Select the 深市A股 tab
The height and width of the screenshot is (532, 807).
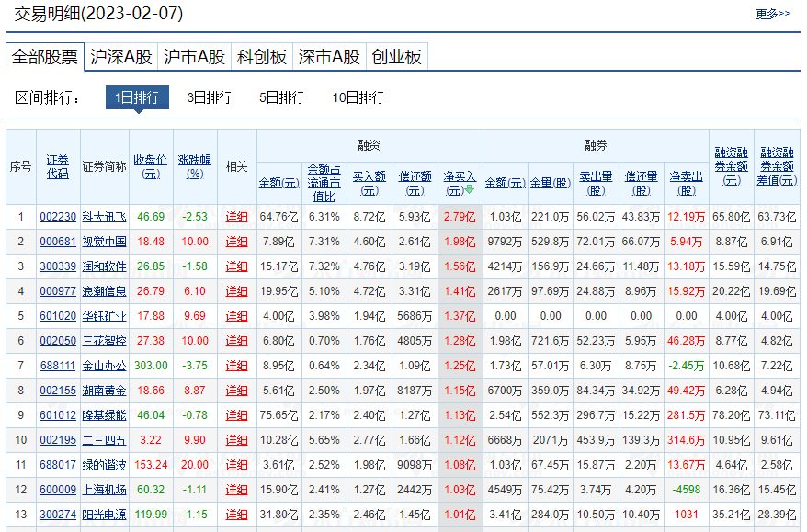click(328, 57)
